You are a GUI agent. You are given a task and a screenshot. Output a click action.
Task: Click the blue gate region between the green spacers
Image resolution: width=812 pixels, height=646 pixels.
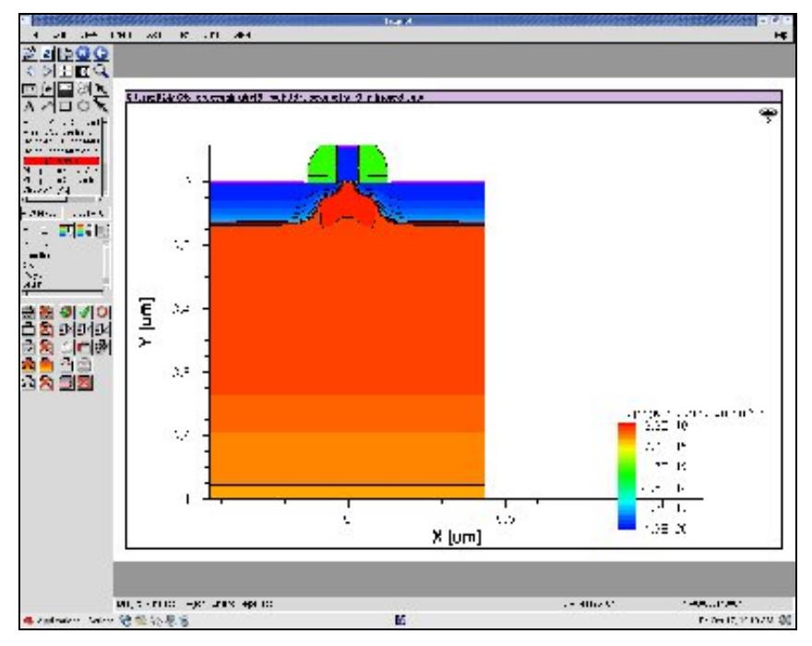click(348, 162)
